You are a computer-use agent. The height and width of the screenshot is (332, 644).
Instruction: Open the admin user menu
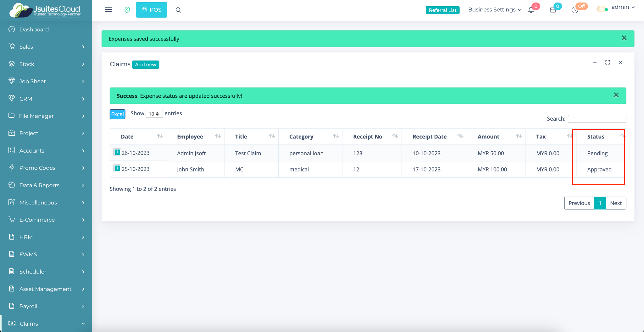[x=623, y=7]
